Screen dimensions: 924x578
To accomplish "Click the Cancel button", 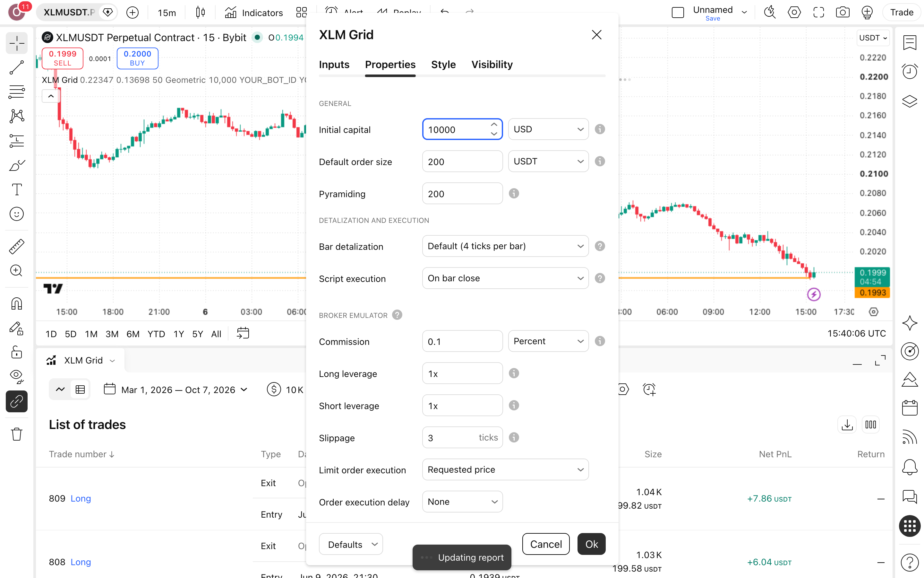I will 546,544.
